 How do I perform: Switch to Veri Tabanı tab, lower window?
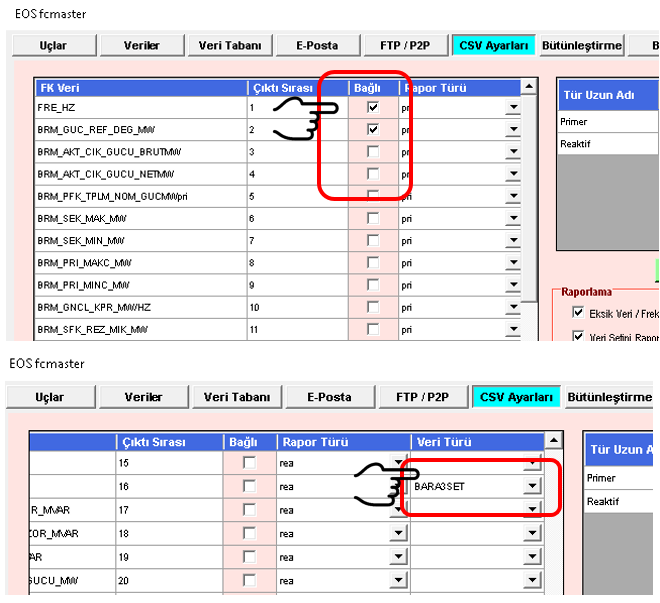(x=237, y=397)
